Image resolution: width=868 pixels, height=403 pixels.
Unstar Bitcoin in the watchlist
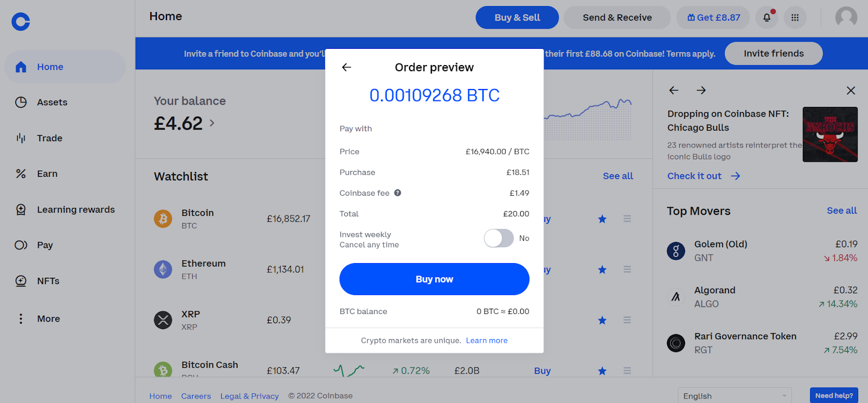[x=602, y=219]
